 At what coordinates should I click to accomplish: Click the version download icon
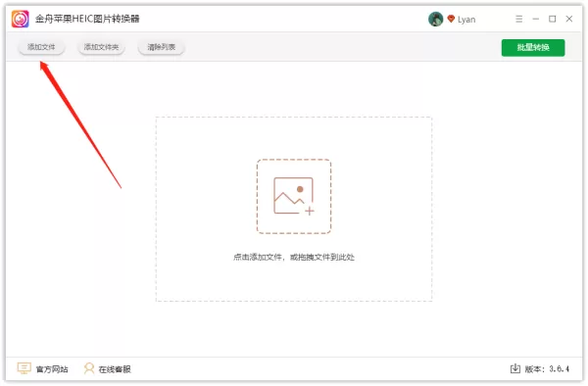point(515,368)
